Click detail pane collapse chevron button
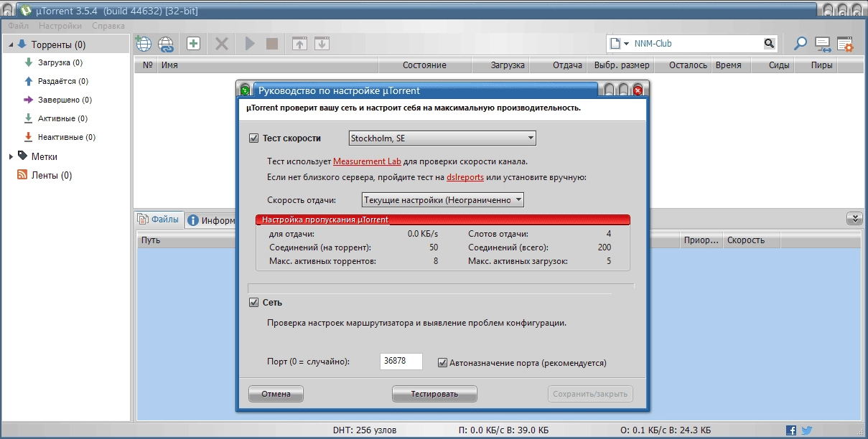868x439 pixels. [854, 219]
